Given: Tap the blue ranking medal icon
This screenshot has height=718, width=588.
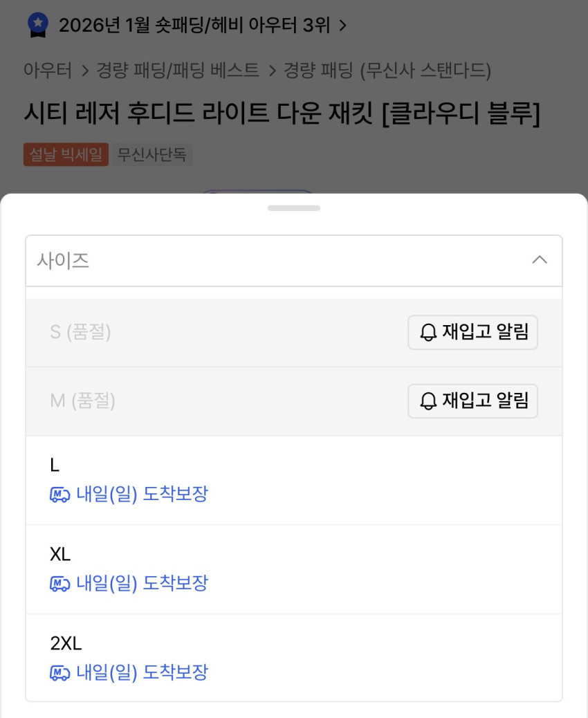Looking at the screenshot, I should click(38, 26).
